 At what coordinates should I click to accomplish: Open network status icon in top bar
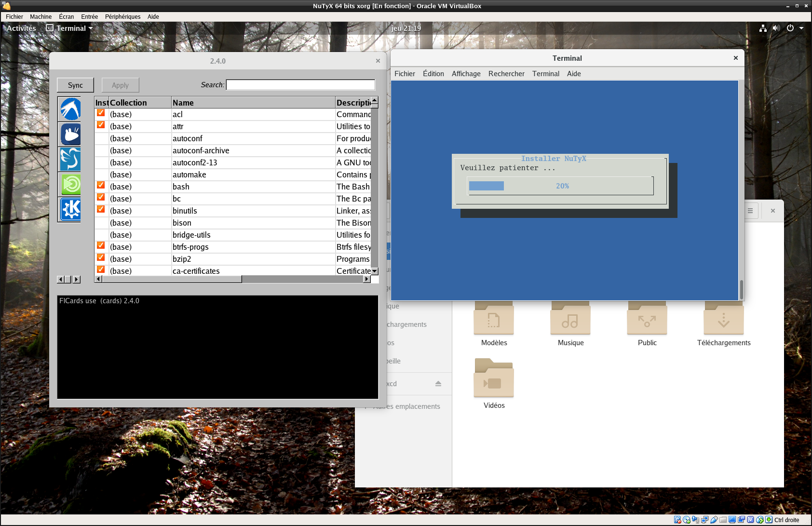point(763,28)
